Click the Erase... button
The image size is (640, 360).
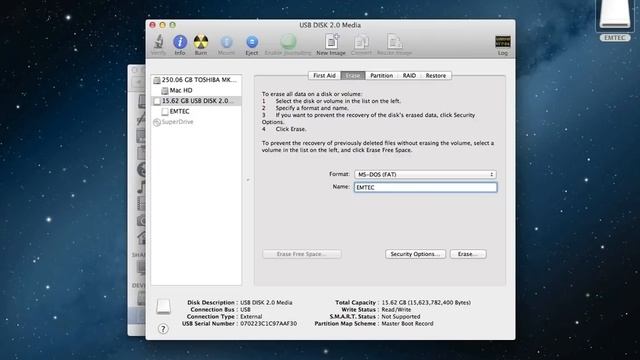tap(468, 254)
